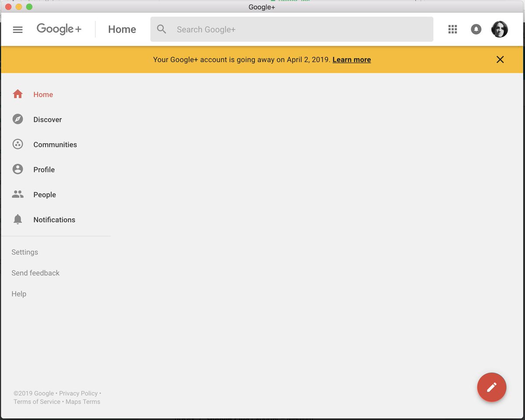Minimize the Google+ window
The image size is (525, 420).
pyautogui.click(x=18, y=7)
